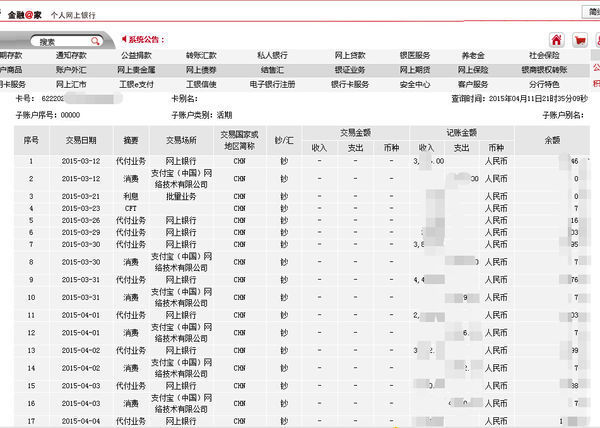Click the 余额 column header
This screenshot has height=428, width=600.
[552, 140]
